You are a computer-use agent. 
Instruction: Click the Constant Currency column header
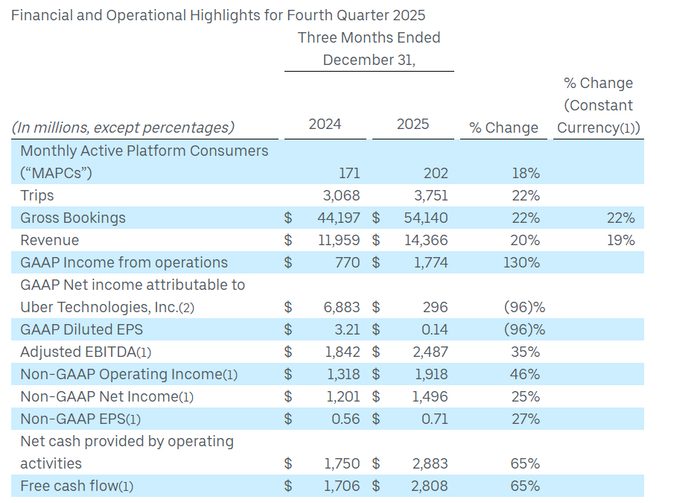point(598,105)
